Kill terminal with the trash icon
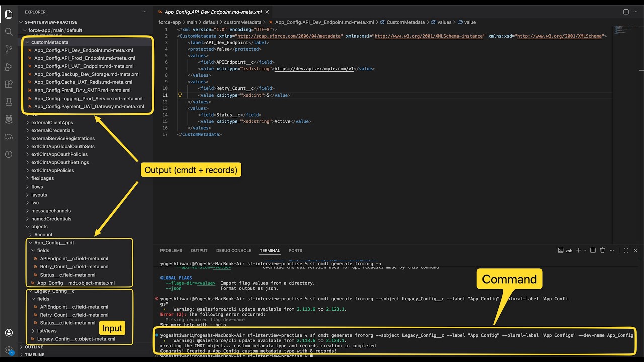Viewport: 644px width, 362px height. (x=602, y=250)
